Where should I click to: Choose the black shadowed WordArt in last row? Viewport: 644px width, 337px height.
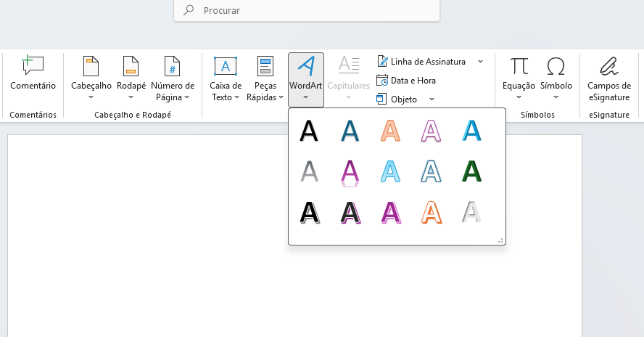tap(309, 212)
